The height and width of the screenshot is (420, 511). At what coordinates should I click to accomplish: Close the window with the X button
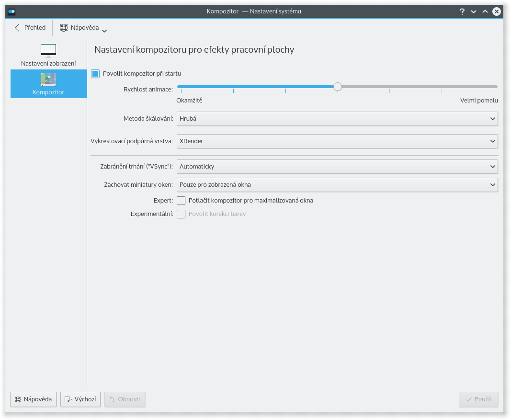pyautogui.click(x=497, y=11)
